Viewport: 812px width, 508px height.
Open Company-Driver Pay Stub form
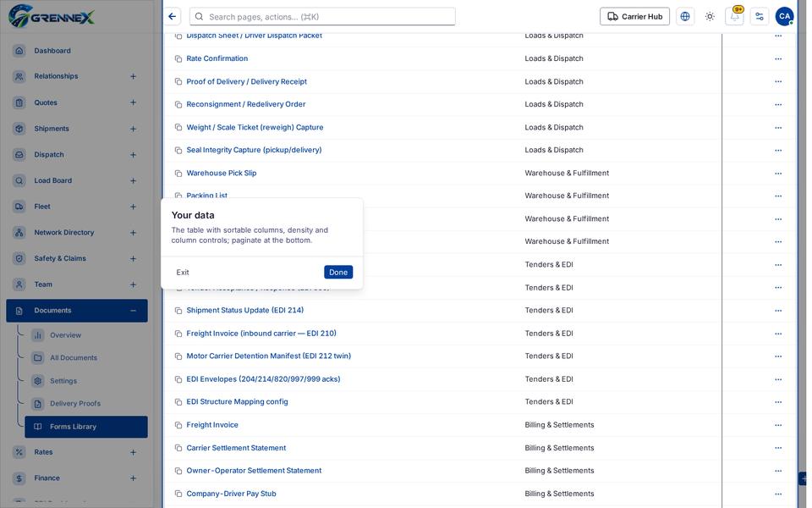(x=231, y=494)
